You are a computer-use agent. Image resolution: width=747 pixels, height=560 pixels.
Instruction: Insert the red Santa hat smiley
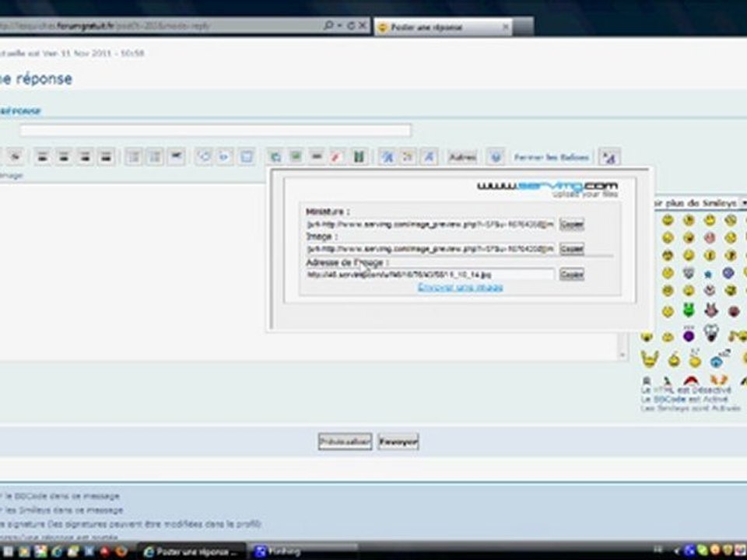click(x=690, y=380)
